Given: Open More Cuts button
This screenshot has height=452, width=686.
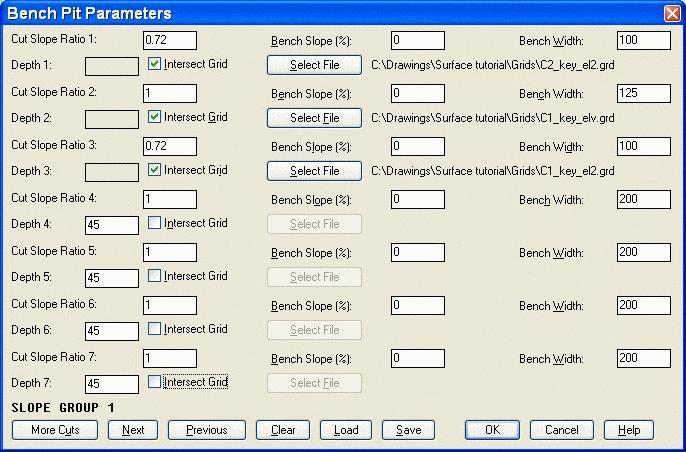Looking at the screenshot, I should [x=55, y=430].
